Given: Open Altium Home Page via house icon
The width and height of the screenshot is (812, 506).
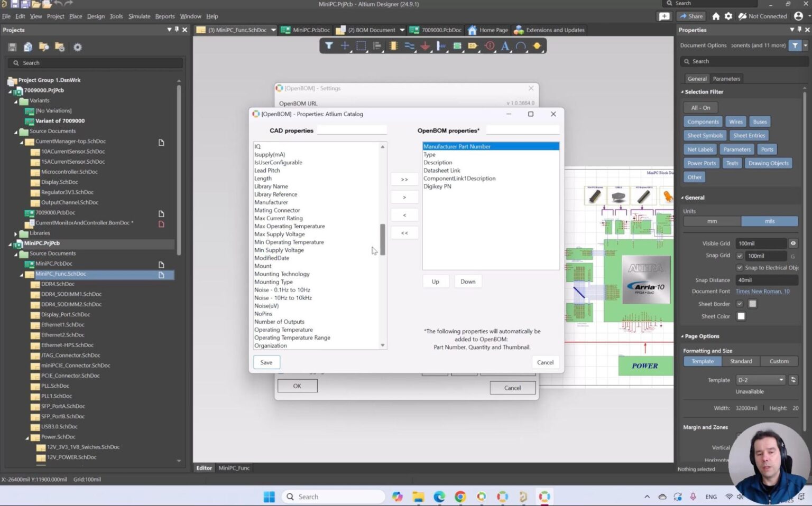Looking at the screenshot, I should [715, 16].
